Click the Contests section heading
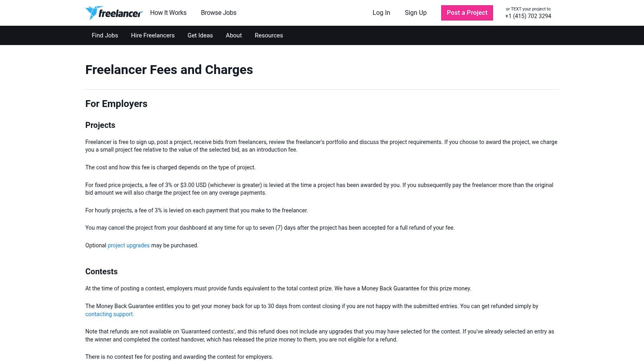The image size is (644, 362). 101,271
